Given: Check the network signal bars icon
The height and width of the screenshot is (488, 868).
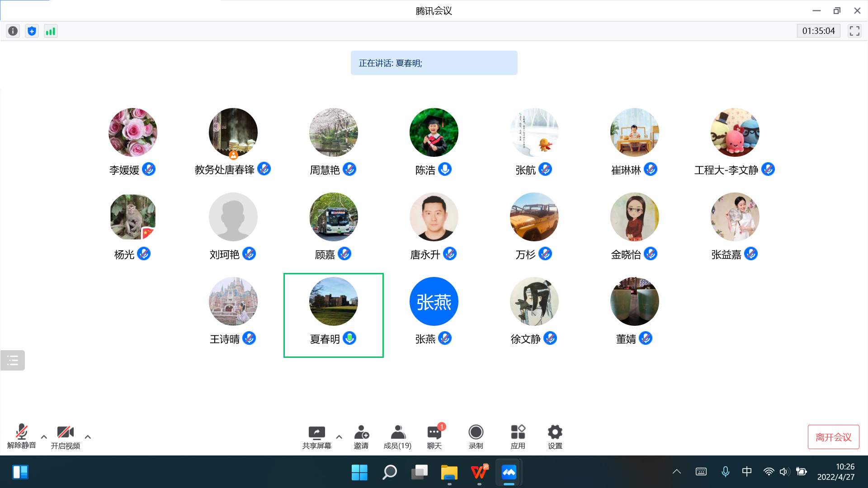Looking at the screenshot, I should pyautogui.click(x=51, y=31).
